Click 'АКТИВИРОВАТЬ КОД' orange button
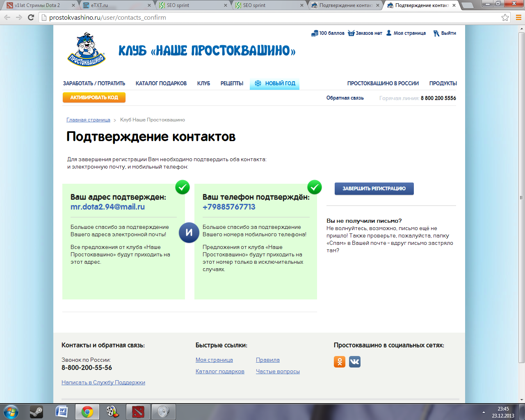Screen dimensions: 525x420 (x=94, y=98)
